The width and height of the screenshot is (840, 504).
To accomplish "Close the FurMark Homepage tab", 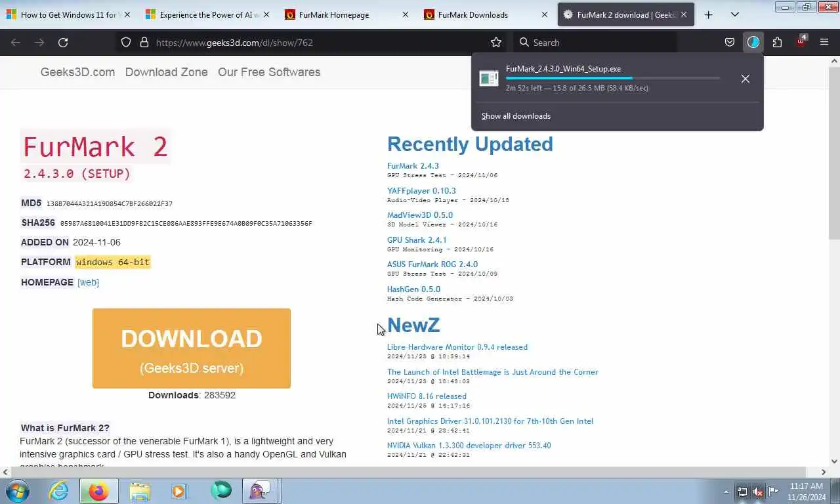I will (405, 14).
